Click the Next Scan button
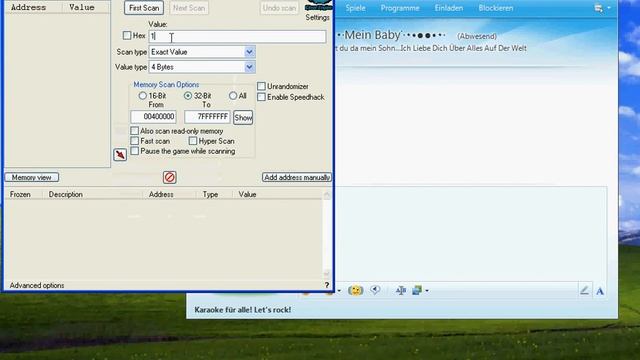This screenshot has width=640, height=360. pos(189,8)
